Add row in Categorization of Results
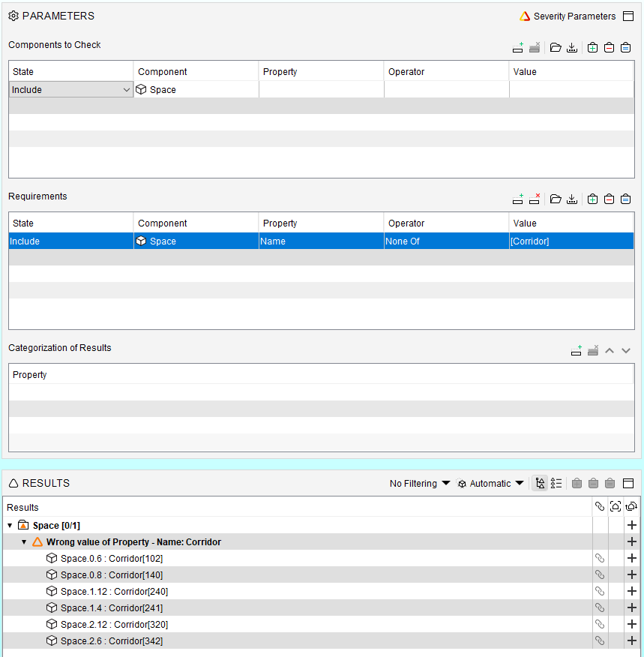 coord(577,351)
